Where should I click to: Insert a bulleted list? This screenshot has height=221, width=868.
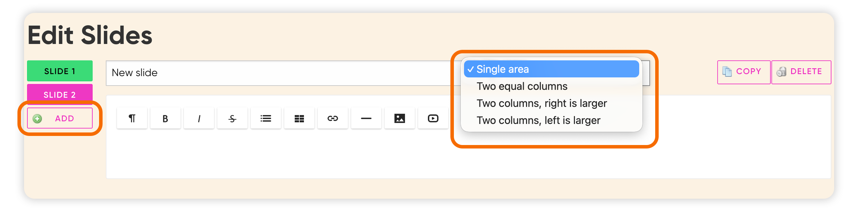[266, 119]
